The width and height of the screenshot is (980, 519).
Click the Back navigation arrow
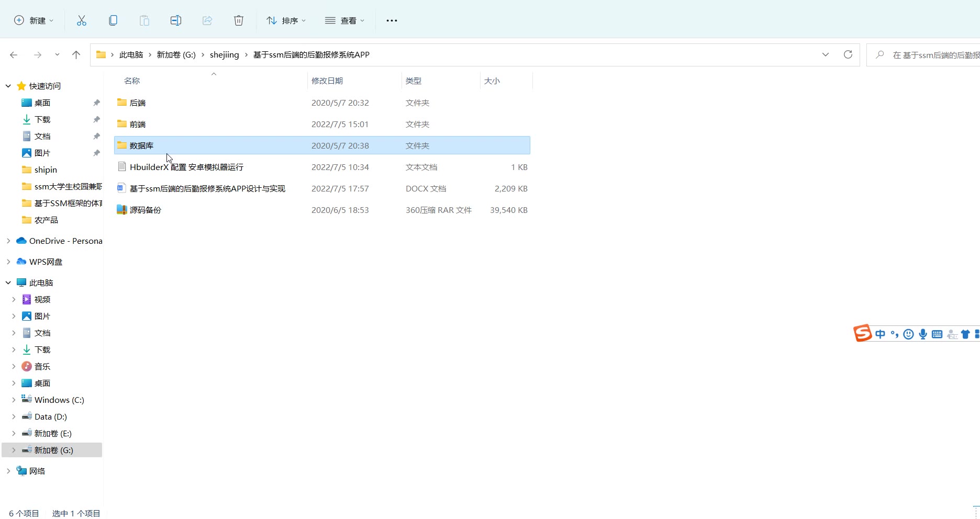[x=14, y=54]
